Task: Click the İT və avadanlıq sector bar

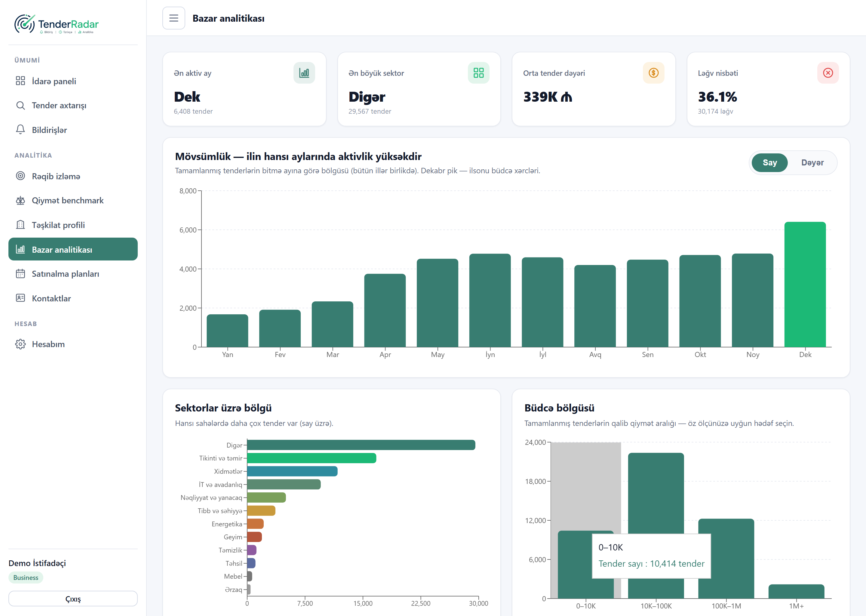Action: click(x=284, y=484)
